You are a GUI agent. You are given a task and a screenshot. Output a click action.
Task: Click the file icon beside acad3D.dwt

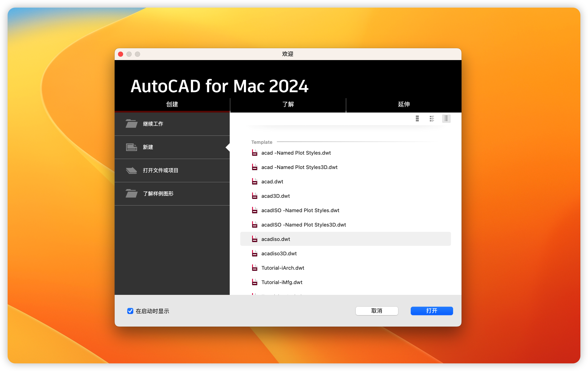tap(254, 196)
